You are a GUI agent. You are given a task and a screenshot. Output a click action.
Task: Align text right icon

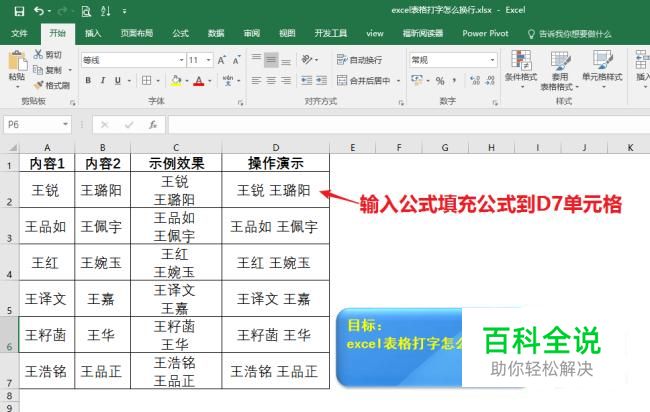(286, 80)
